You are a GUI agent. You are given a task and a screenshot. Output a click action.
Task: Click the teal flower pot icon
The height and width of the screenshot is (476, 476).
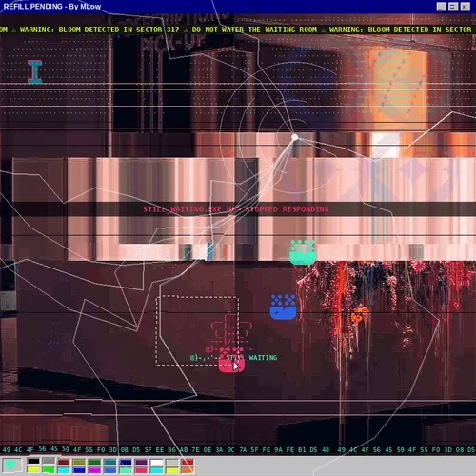click(303, 252)
